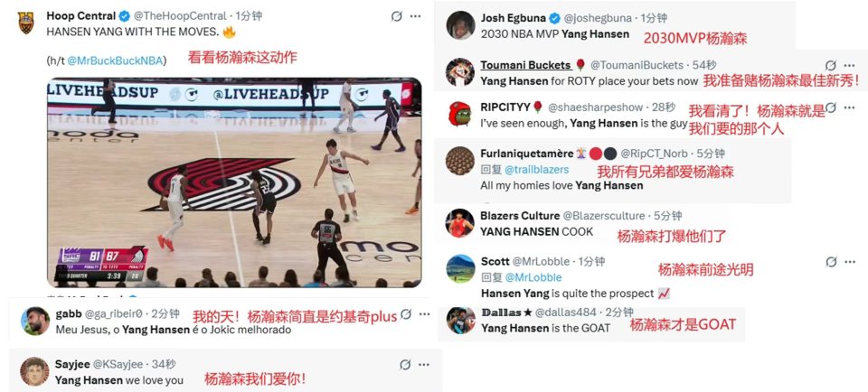Open the @MrLobble reply mention link
This screenshot has height=392, width=868.
pyautogui.click(x=533, y=277)
